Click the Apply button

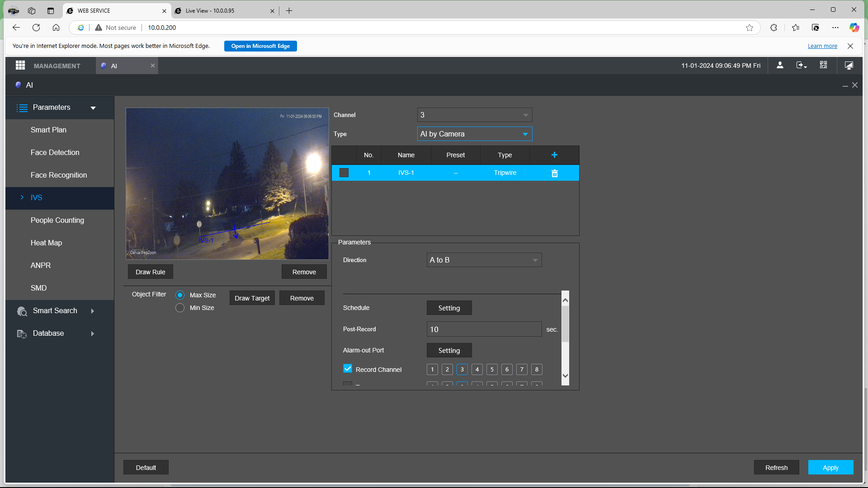[831, 468]
